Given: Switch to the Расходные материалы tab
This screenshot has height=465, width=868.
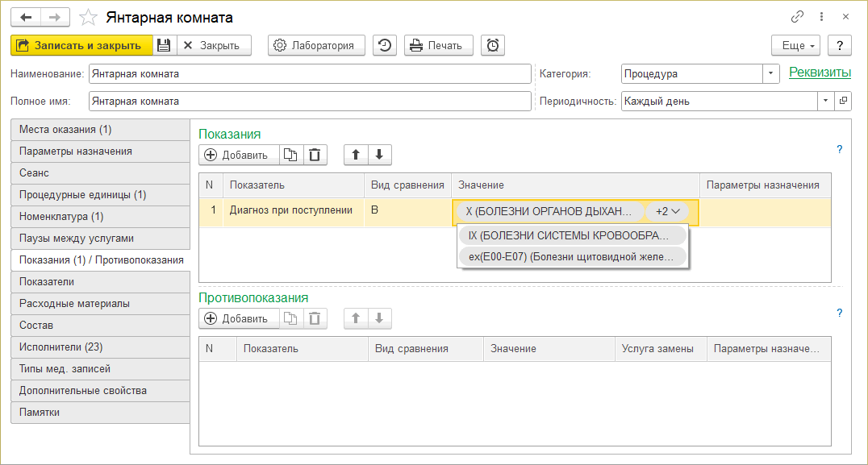Looking at the screenshot, I should [100, 304].
